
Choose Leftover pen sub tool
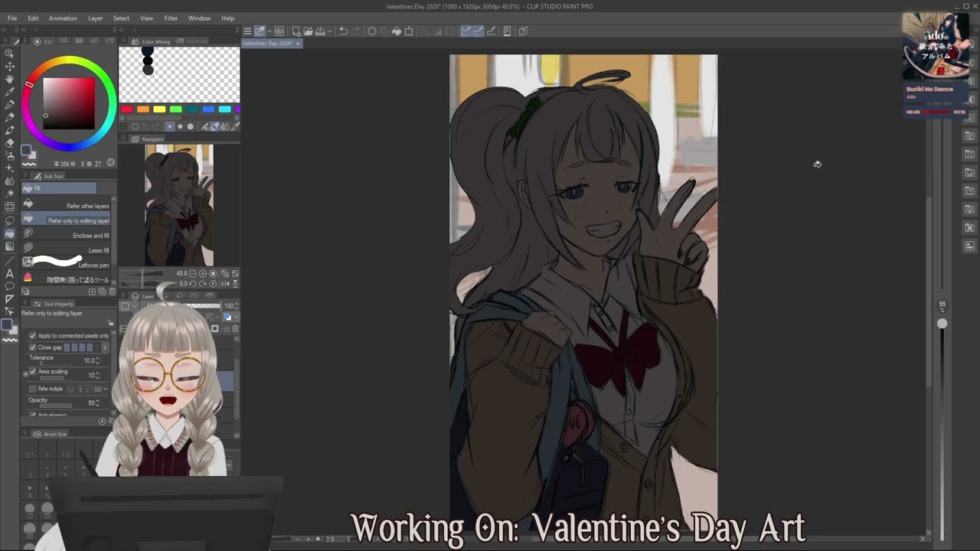tap(66, 262)
